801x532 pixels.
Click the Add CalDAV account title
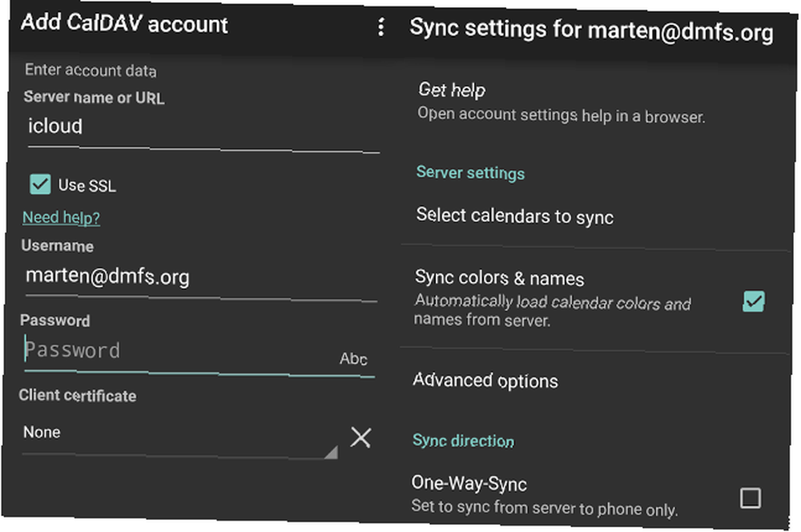coord(124,23)
